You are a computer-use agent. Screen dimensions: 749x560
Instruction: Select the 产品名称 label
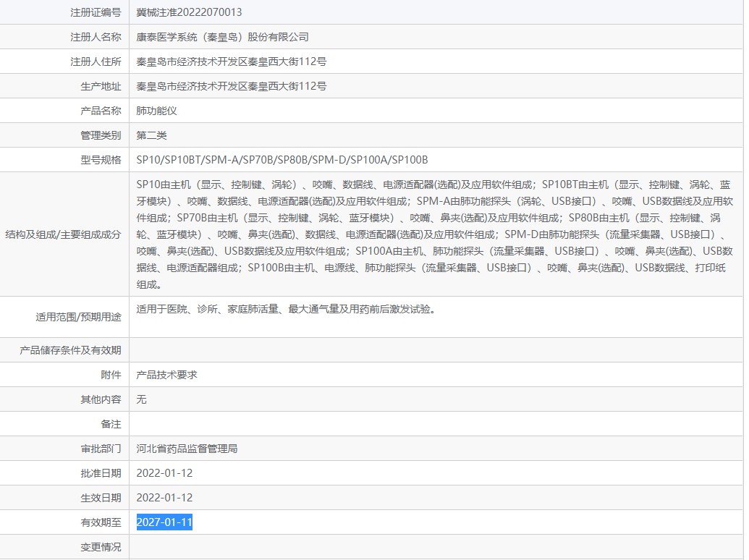pos(101,111)
